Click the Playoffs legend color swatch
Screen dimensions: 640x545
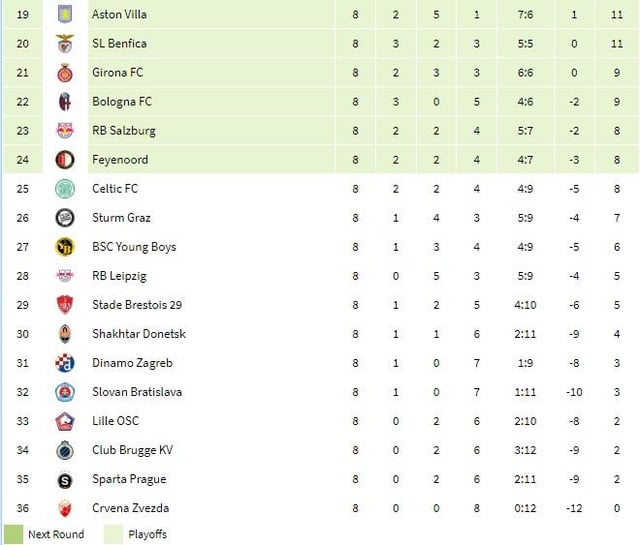[x=113, y=534]
